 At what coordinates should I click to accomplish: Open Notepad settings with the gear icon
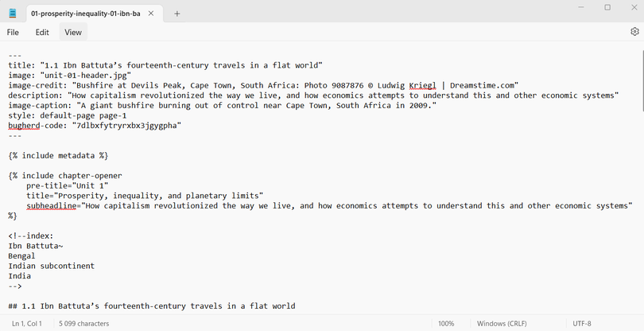634,32
